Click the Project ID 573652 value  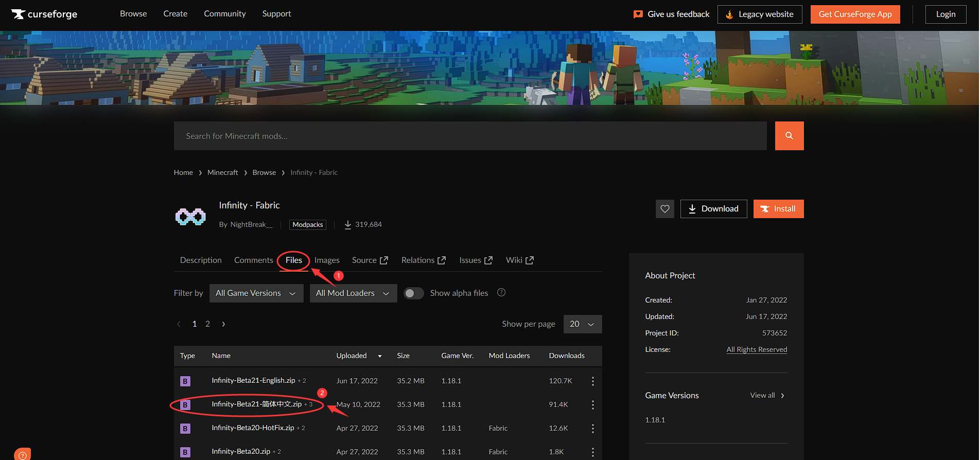coord(774,333)
